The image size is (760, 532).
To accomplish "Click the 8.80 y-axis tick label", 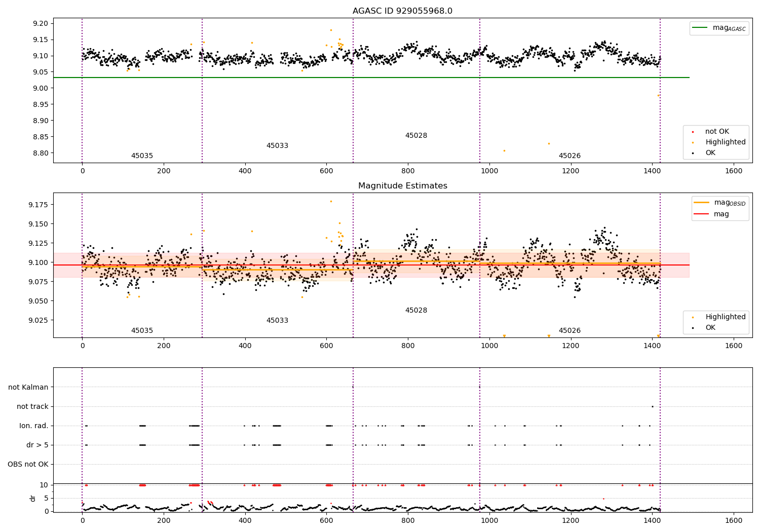I will (x=40, y=154).
